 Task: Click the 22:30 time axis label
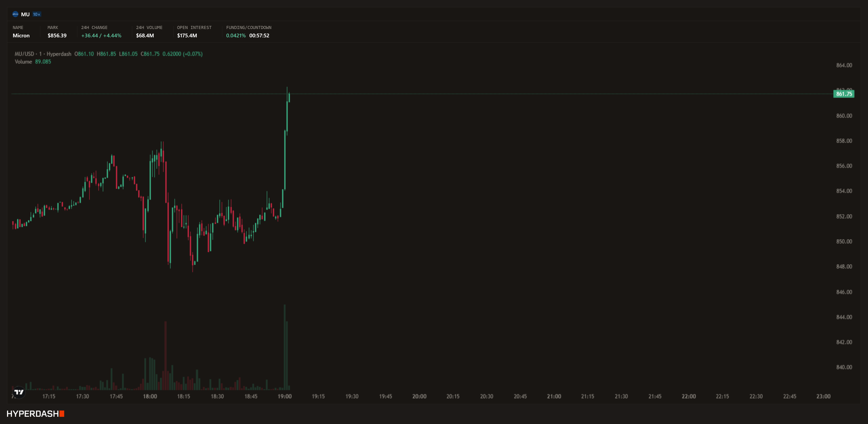click(x=756, y=396)
